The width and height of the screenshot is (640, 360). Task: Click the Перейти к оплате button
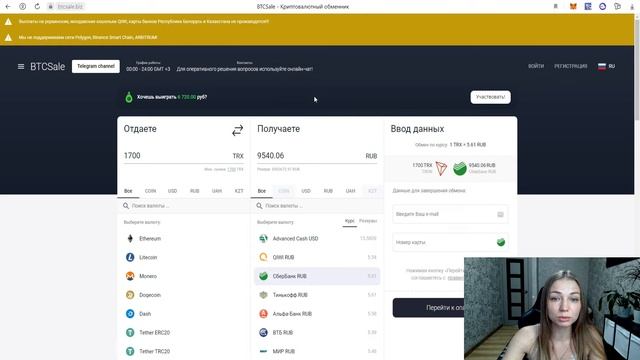(429, 307)
